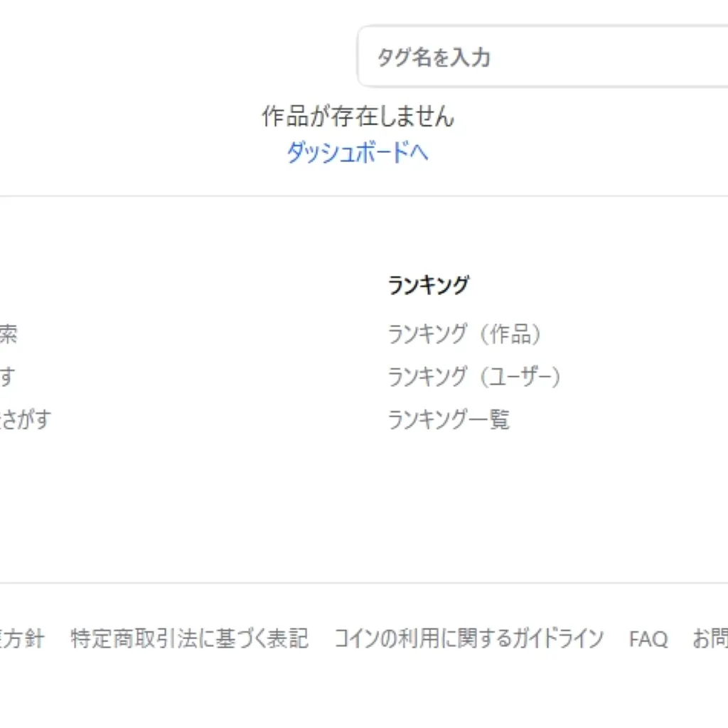Click the 作品が存在しません message text
Viewport: 728px width, 728px height.
coord(358,116)
